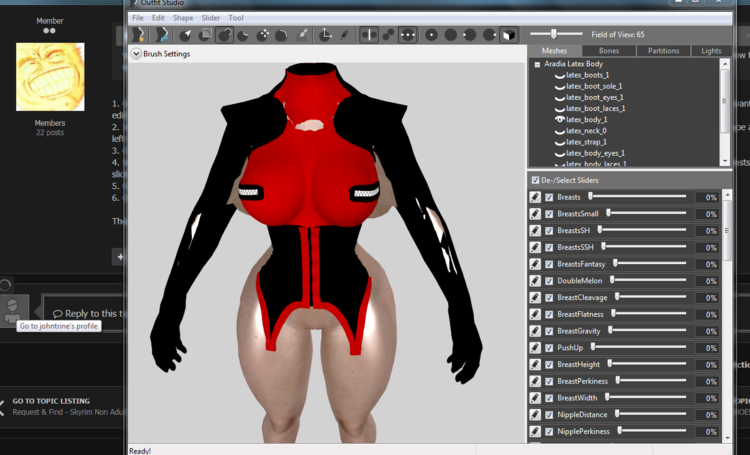Viewport: 750px width, 455px height.
Task: Click the NipplePerkiness slider track
Action: pos(651,431)
